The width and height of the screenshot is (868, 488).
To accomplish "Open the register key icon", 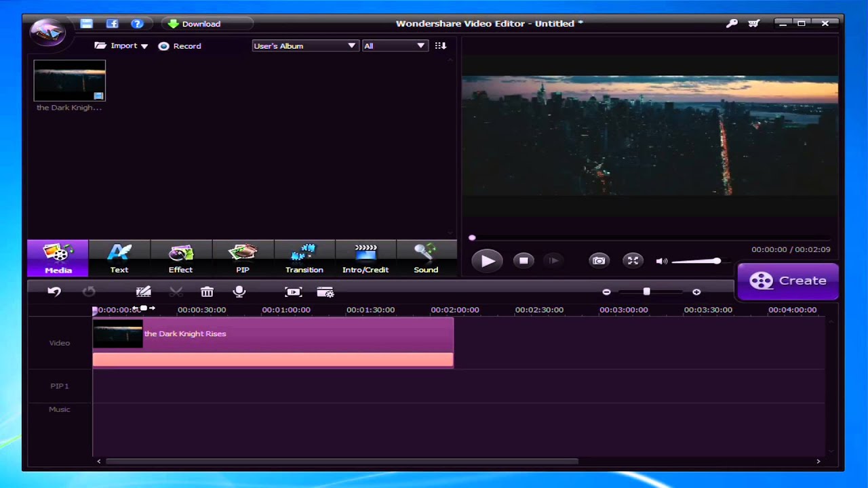I will pyautogui.click(x=732, y=24).
